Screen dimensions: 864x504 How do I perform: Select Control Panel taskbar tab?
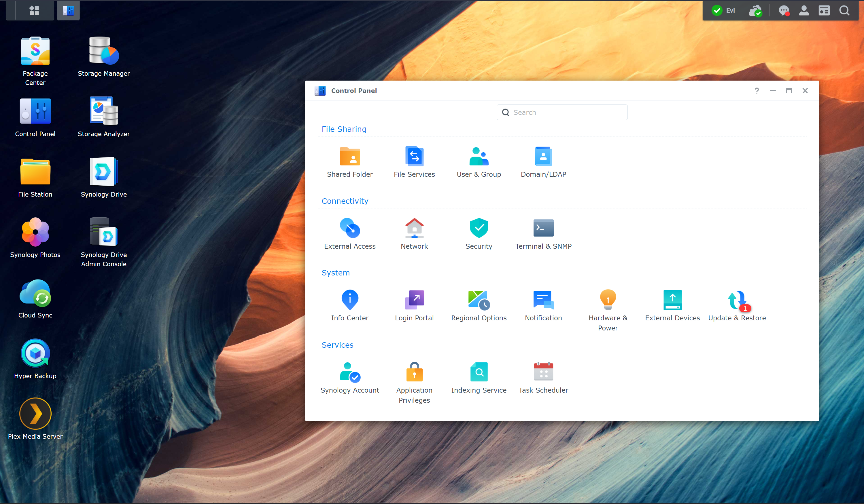point(68,11)
